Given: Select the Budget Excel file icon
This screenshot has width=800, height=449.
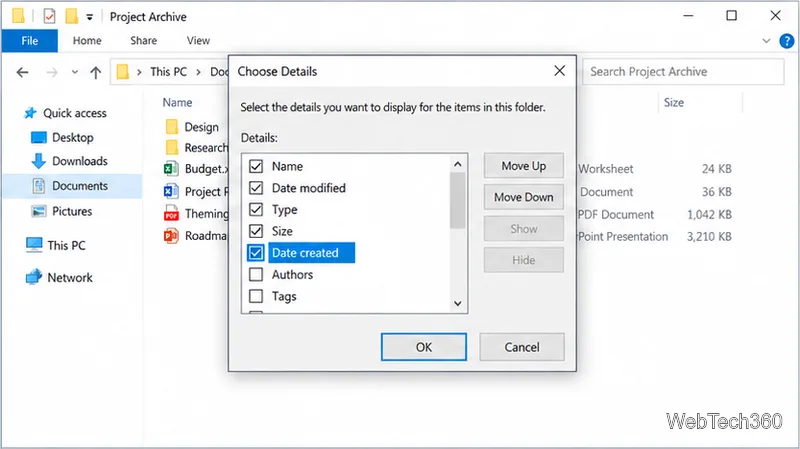Looking at the screenshot, I should 171,168.
